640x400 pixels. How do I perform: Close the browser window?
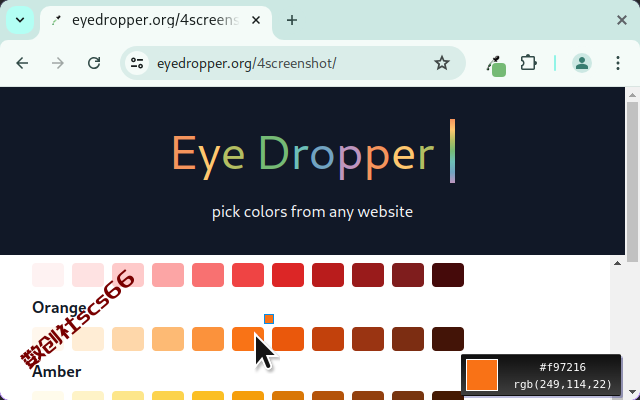[622, 20]
